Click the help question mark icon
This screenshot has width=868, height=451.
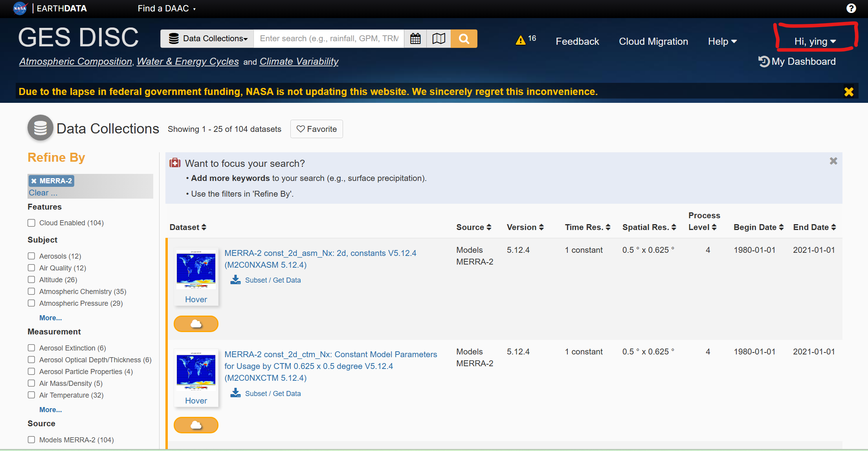851,8
